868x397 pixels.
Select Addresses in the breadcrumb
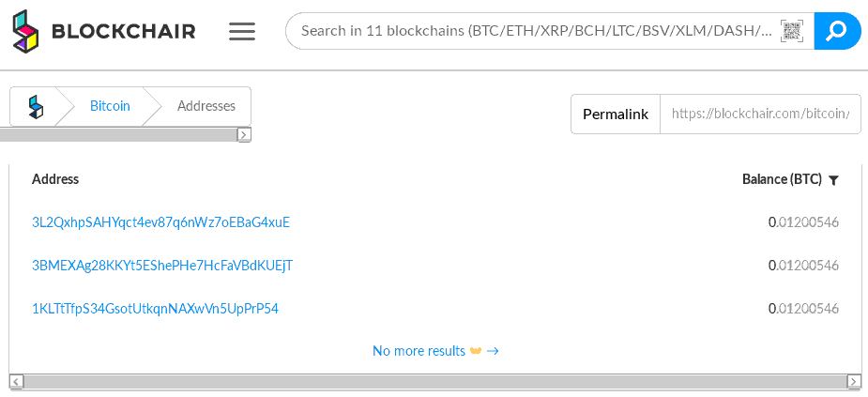(x=206, y=106)
